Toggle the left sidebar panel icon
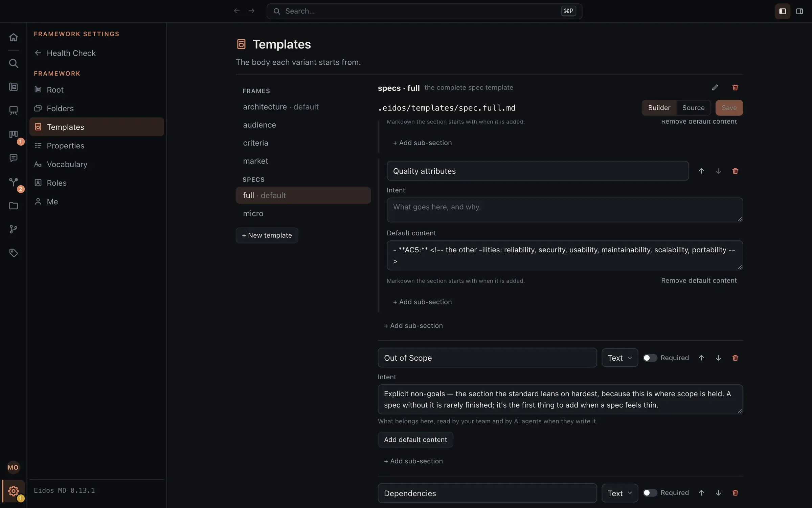 tap(783, 11)
